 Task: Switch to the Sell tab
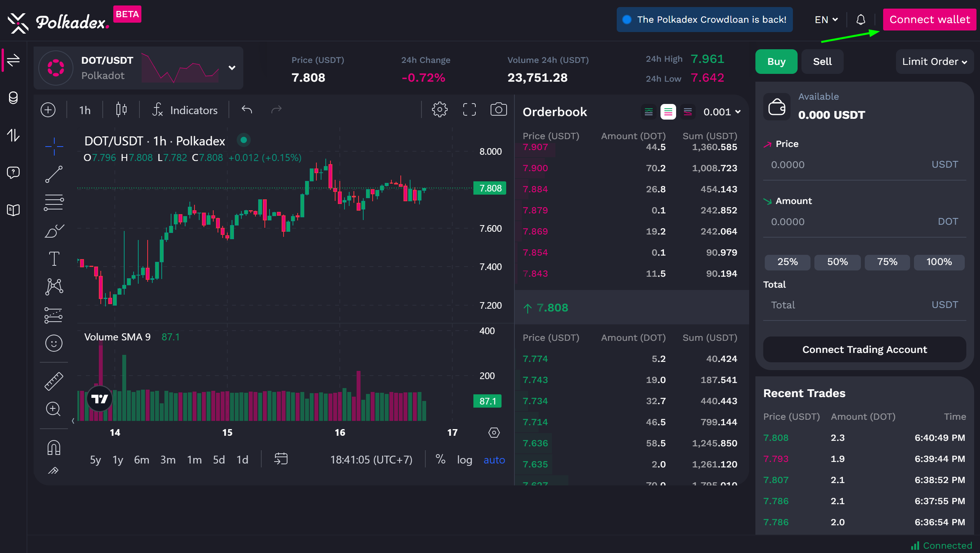822,62
